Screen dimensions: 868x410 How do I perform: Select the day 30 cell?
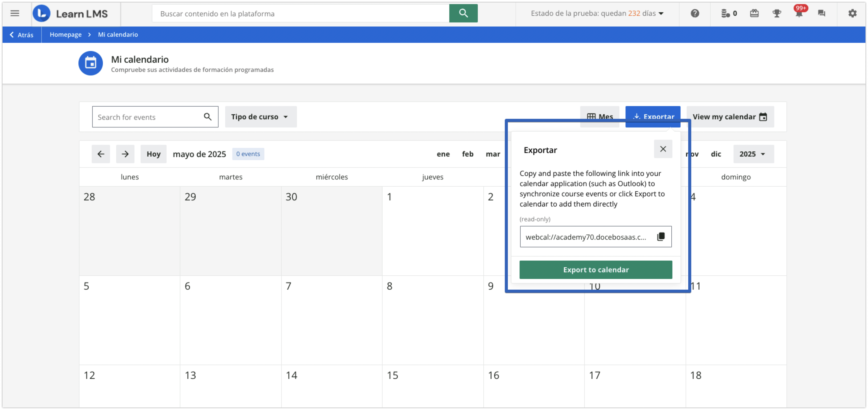pos(332,231)
